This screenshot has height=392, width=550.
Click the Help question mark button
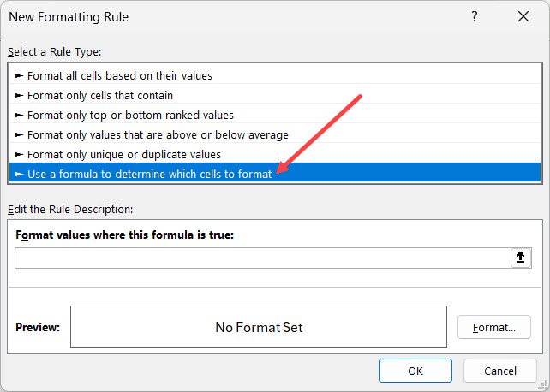(475, 16)
